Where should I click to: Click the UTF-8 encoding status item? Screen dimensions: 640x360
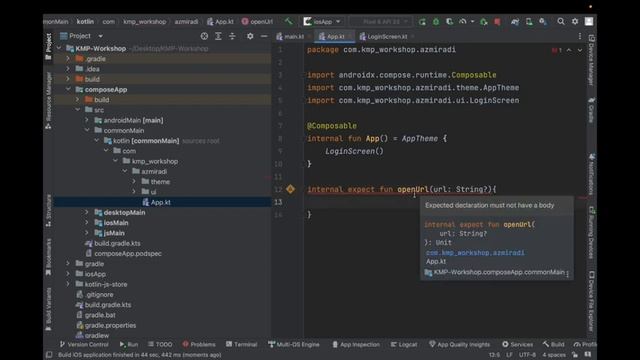point(527,355)
